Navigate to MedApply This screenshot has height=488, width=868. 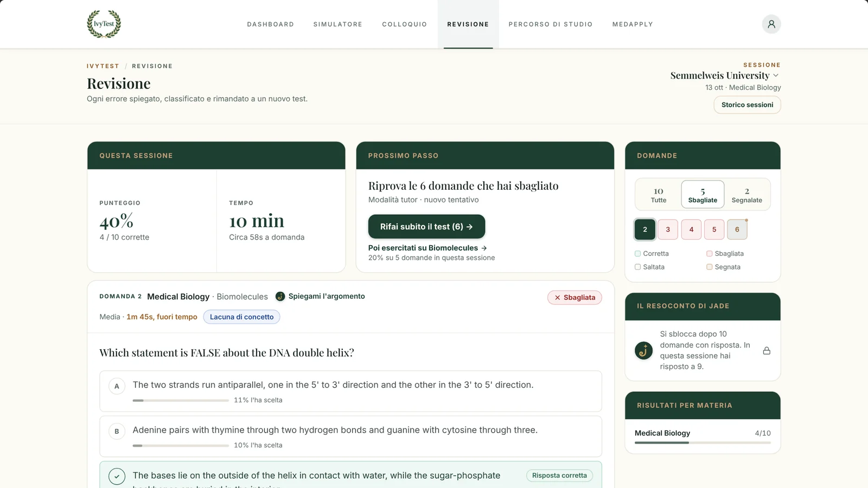(x=633, y=24)
